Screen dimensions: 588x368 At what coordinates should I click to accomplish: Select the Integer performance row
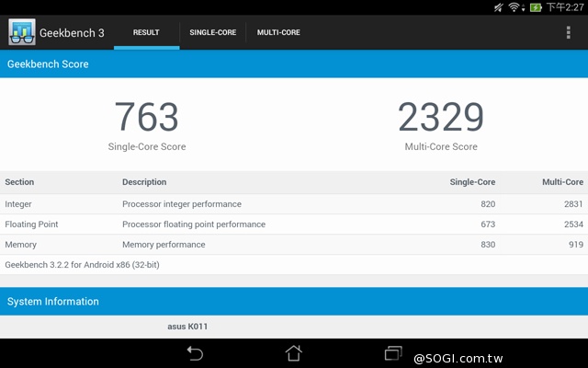click(x=294, y=204)
